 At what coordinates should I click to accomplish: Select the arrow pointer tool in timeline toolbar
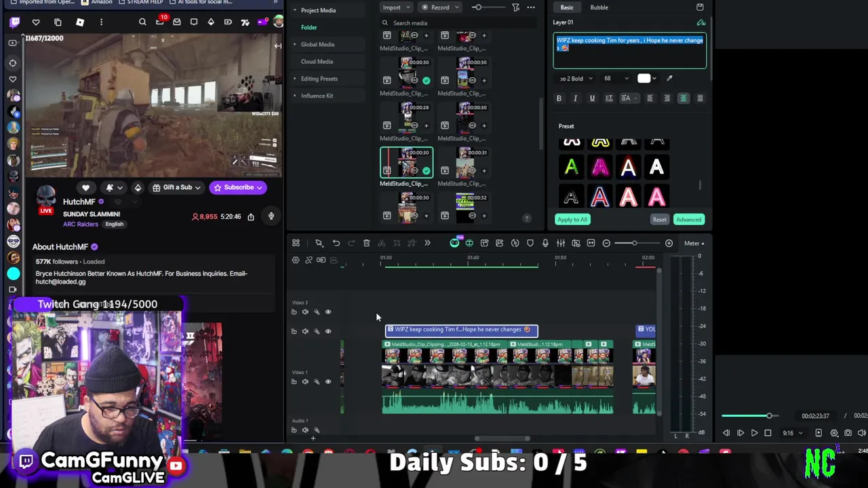(319, 243)
